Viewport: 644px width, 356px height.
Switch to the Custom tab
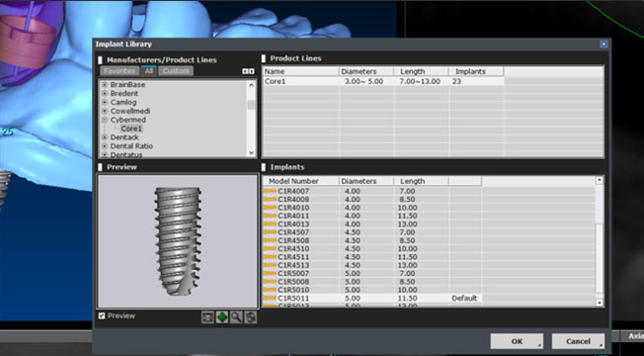point(176,71)
